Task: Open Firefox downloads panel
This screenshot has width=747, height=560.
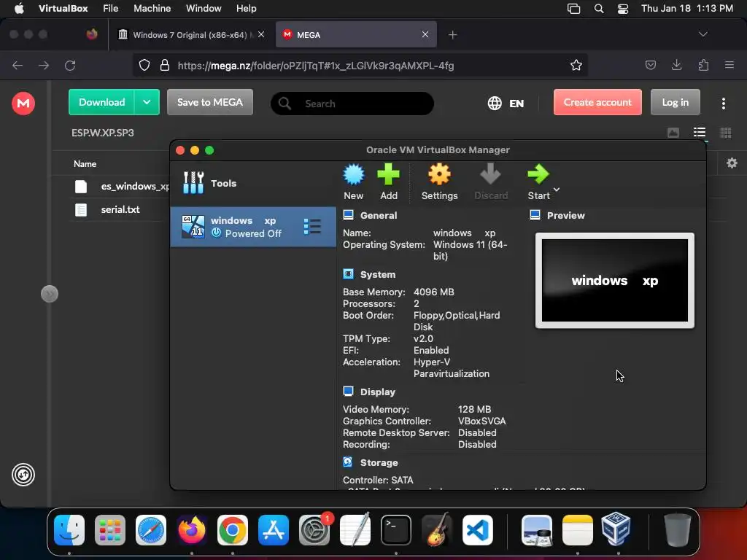Action: [x=676, y=65]
